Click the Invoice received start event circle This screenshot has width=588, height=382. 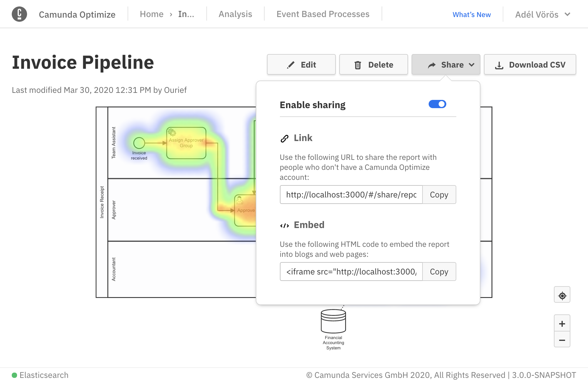(x=139, y=143)
